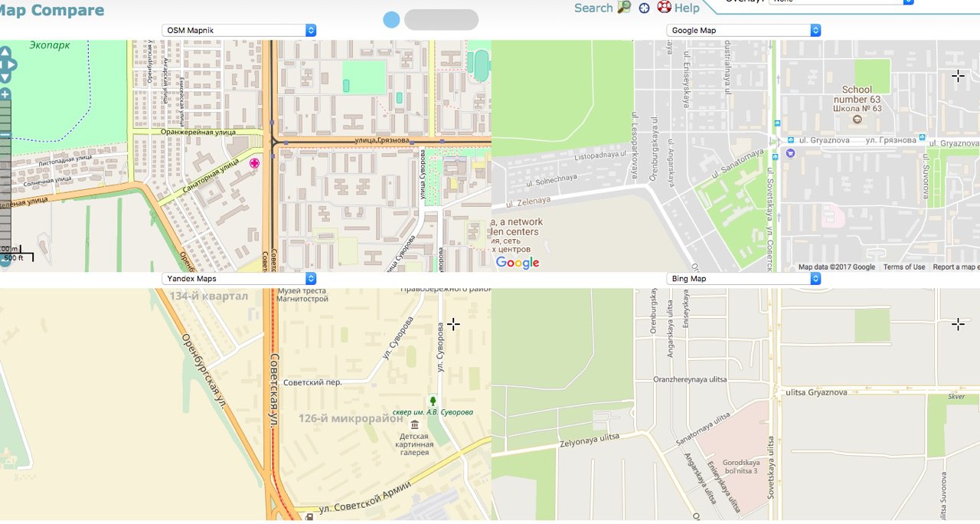Click the Map data ©2017 Google text
Screen dimensions: 980x524
point(837,267)
